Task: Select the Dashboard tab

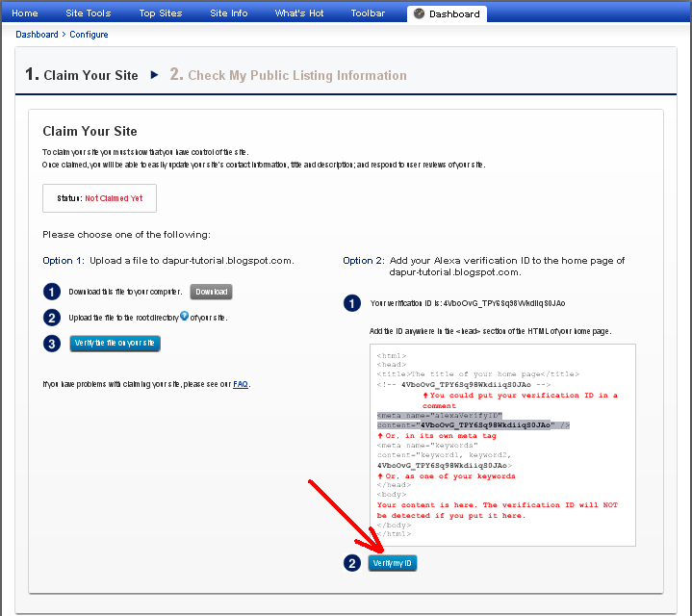Action: pyautogui.click(x=448, y=13)
